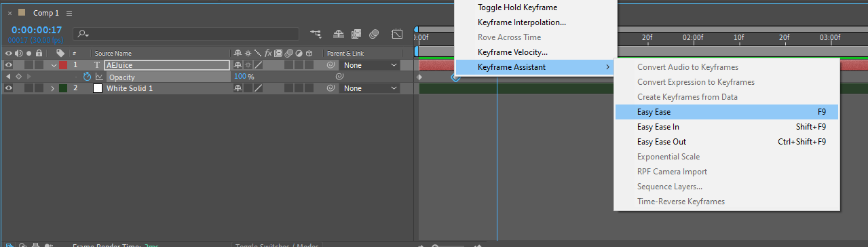Open the composition mini-flowchart icon

coord(316,33)
